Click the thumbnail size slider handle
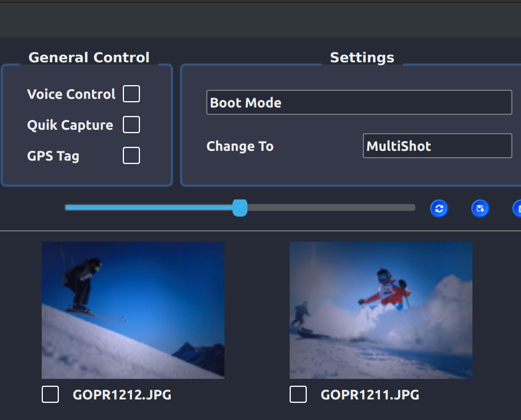The width and height of the screenshot is (521, 420). pyautogui.click(x=240, y=208)
